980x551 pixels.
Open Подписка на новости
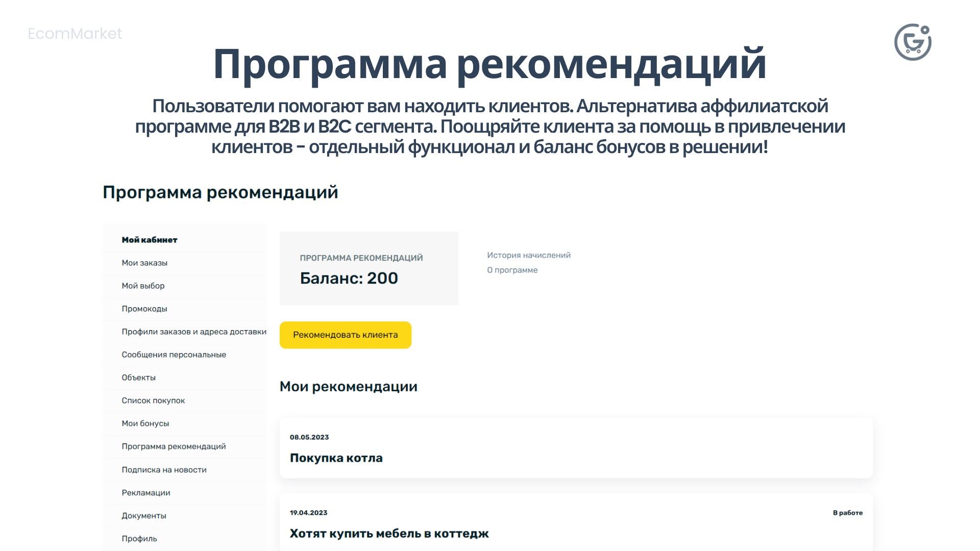[x=164, y=469]
